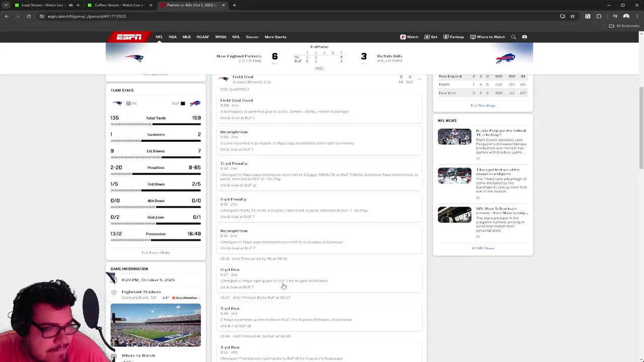
Task: Open the MLB menu
Action: [x=187, y=37]
